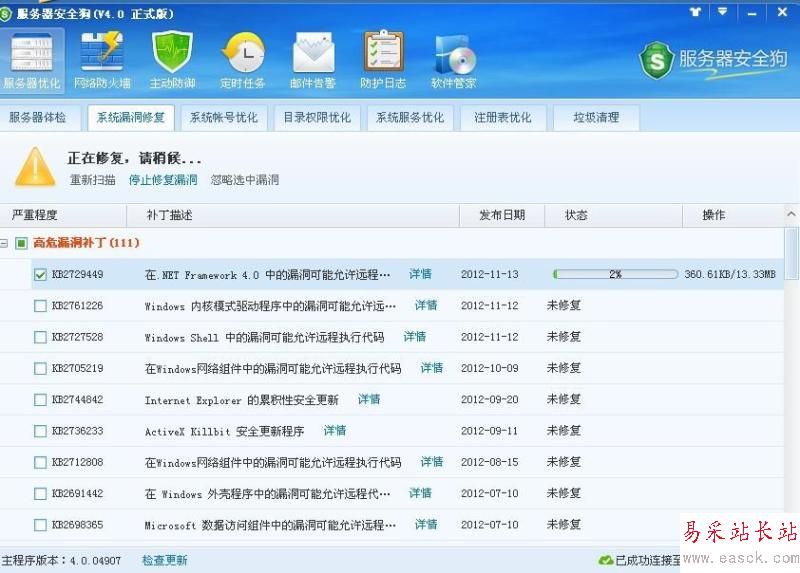
Task: Open 服务器优化 toolbar icon
Action: (x=32, y=60)
